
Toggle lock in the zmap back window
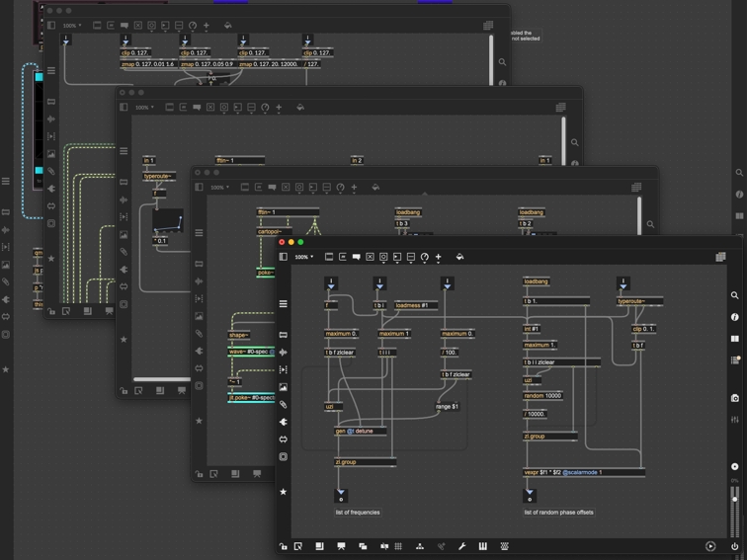click(51, 311)
